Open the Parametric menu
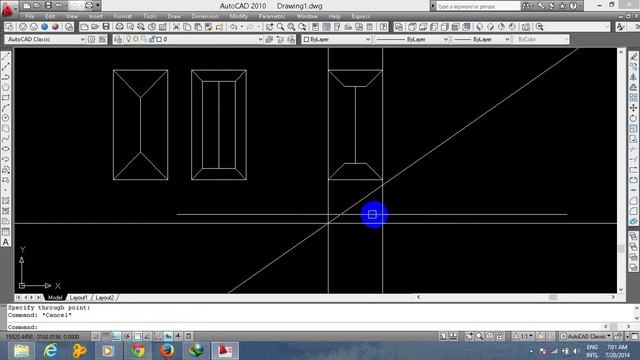 pyautogui.click(x=272, y=16)
